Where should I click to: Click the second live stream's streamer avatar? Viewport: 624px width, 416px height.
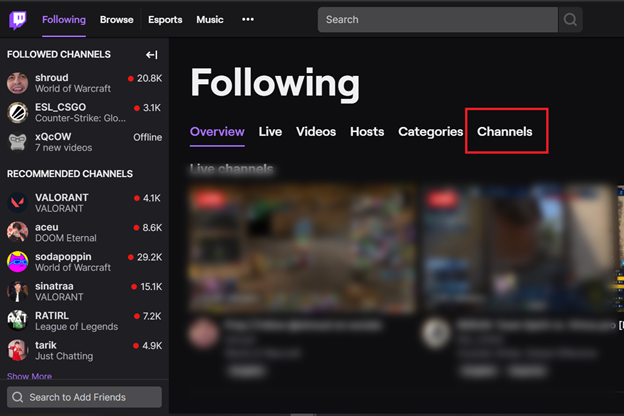[x=436, y=334]
